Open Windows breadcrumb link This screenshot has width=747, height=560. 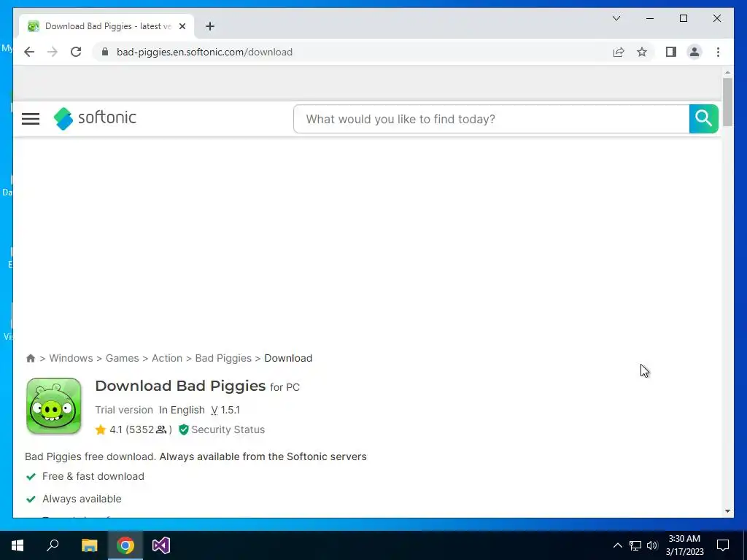(71, 358)
